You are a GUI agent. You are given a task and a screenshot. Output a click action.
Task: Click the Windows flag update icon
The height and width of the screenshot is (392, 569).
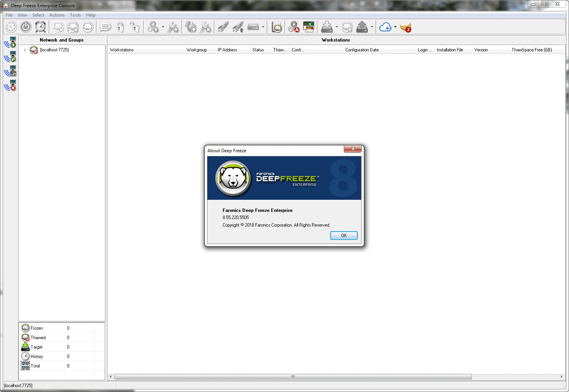(x=191, y=27)
